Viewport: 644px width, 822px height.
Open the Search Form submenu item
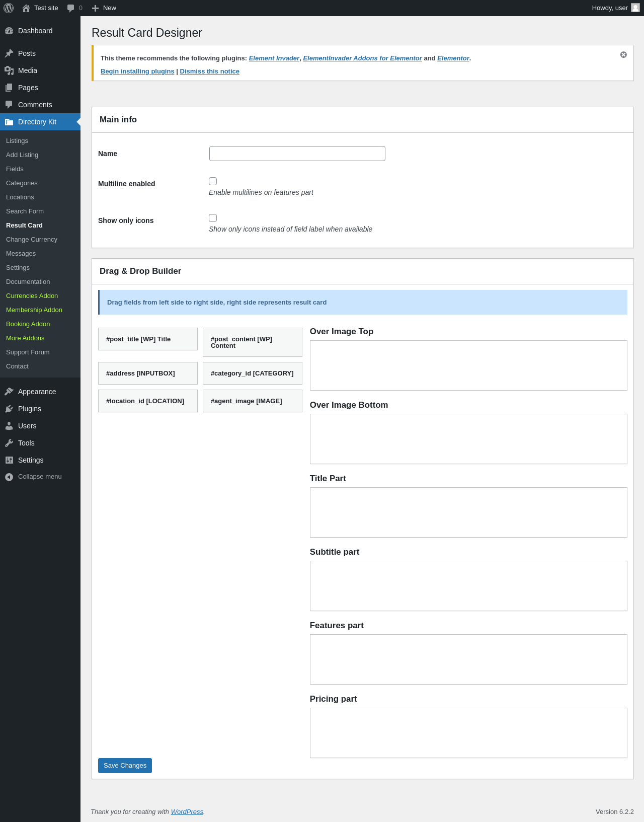coord(25,211)
